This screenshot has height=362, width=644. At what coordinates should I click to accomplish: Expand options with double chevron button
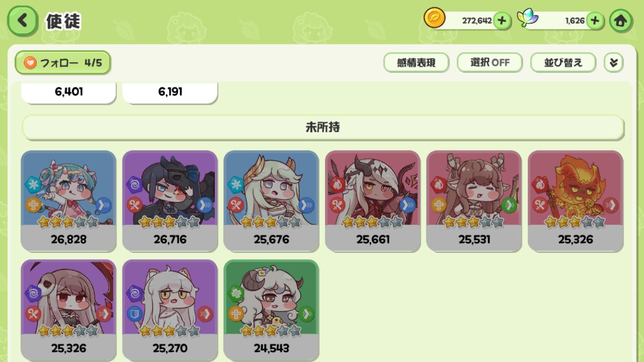(614, 63)
